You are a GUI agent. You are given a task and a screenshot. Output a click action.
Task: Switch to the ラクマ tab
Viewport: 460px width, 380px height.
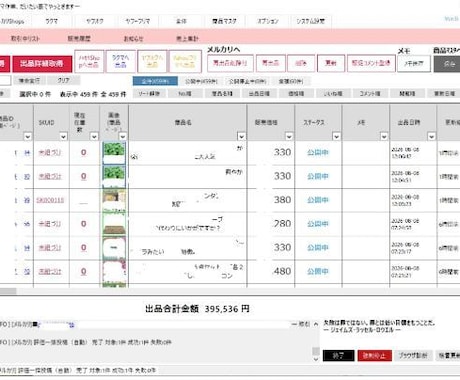52,21
